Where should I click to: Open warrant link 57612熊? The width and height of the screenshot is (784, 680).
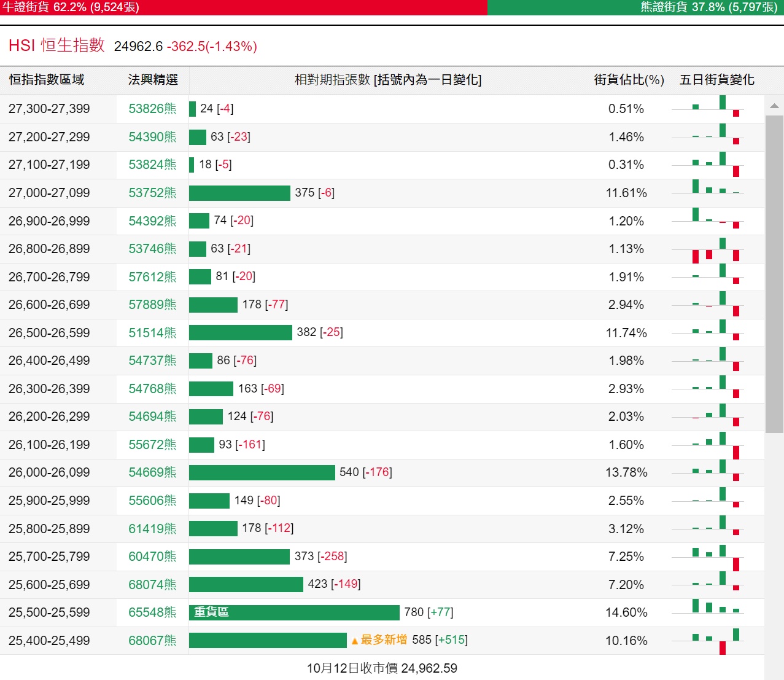tap(152, 277)
